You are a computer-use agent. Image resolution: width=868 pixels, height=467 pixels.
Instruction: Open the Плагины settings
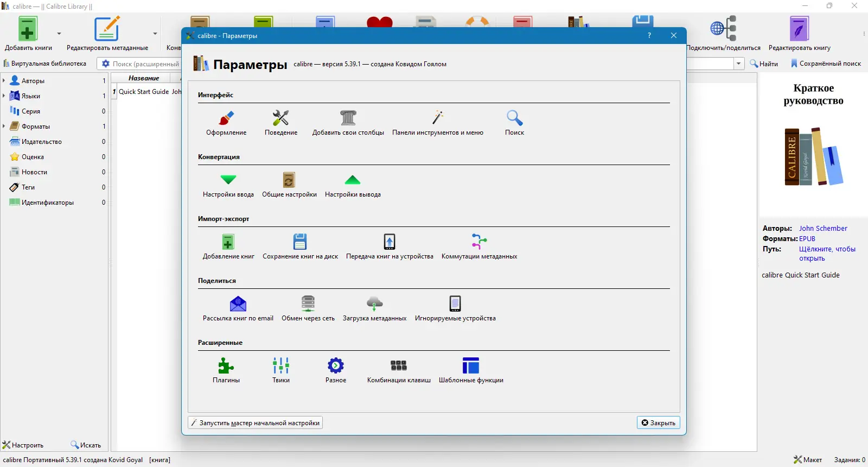click(x=226, y=370)
